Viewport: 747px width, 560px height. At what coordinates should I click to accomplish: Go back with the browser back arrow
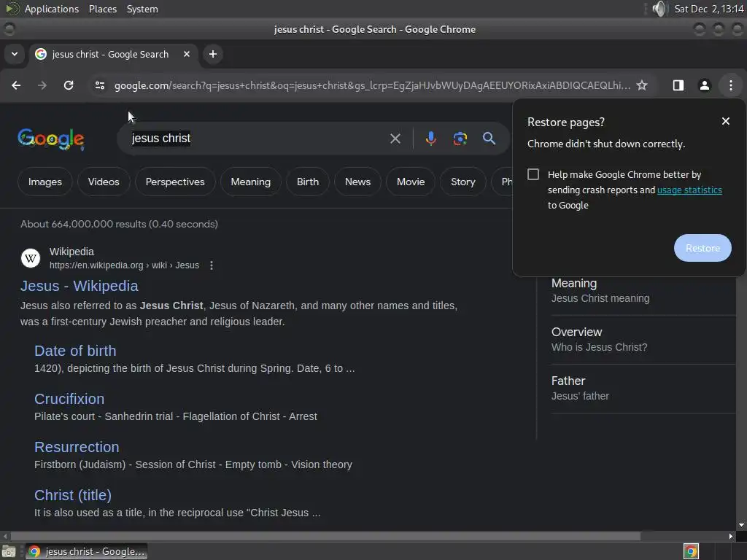coord(16,85)
